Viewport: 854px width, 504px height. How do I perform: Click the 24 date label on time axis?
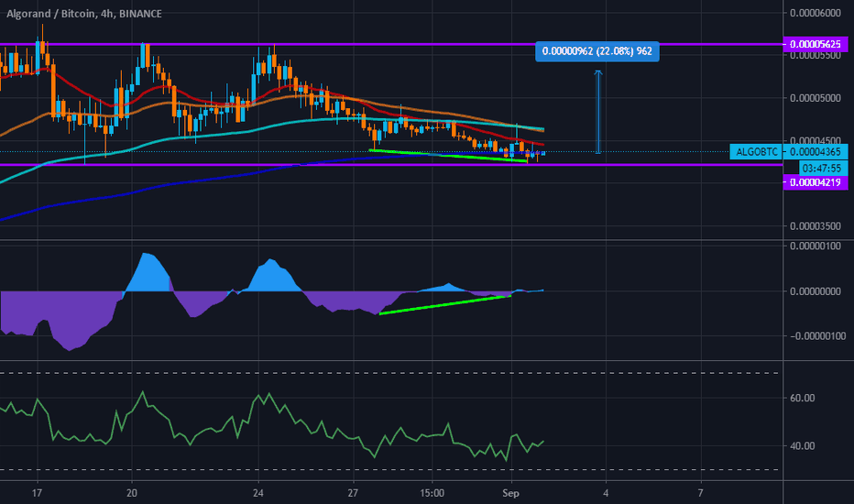tap(258, 493)
